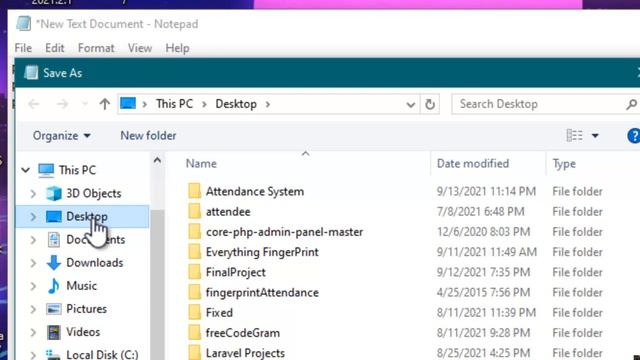
Task: Expand the Videos tree node
Action: (33, 333)
